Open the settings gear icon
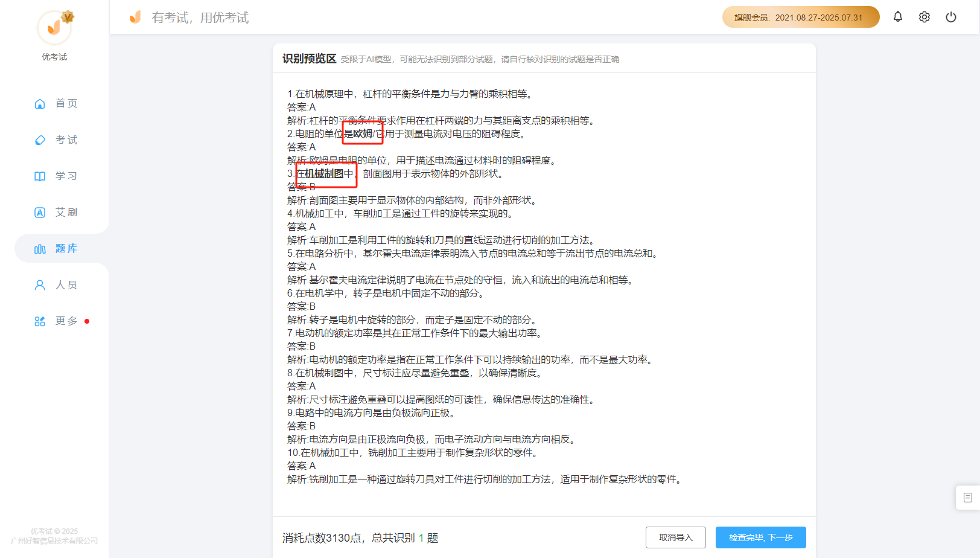The width and height of the screenshot is (980, 558). (924, 17)
